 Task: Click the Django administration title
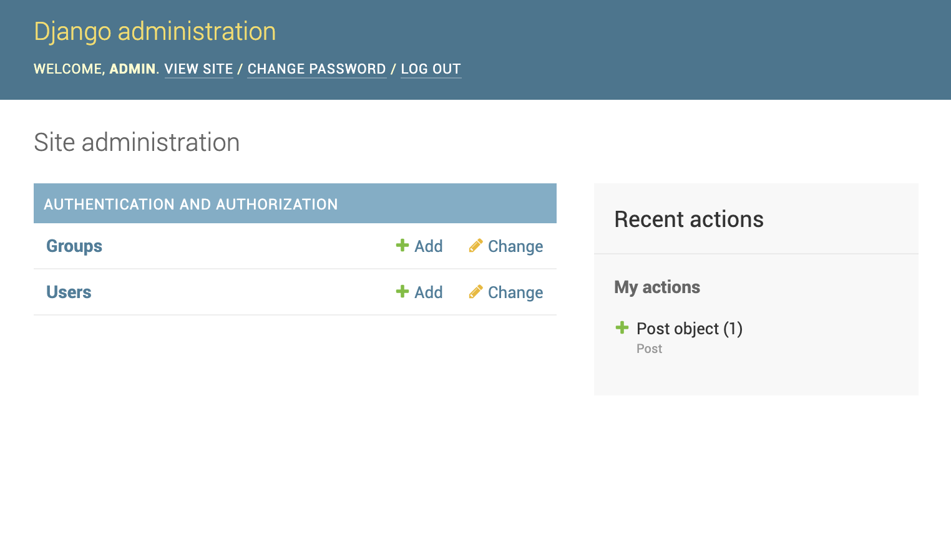(x=155, y=31)
